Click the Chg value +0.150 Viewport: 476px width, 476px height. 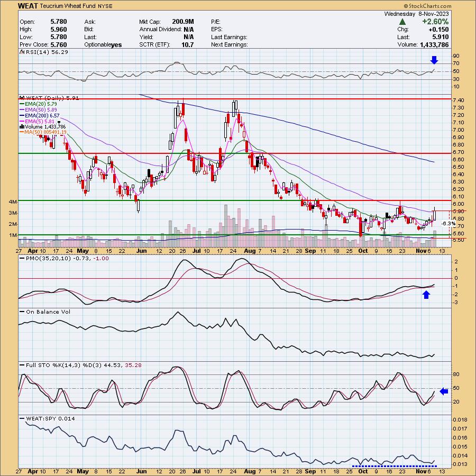(438, 30)
